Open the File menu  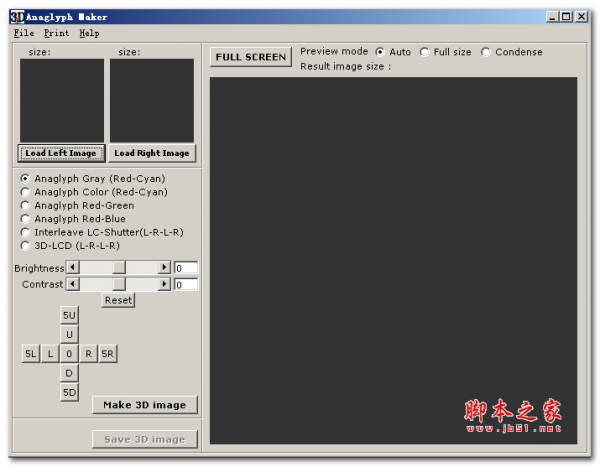pyautogui.click(x=24, y=33)
